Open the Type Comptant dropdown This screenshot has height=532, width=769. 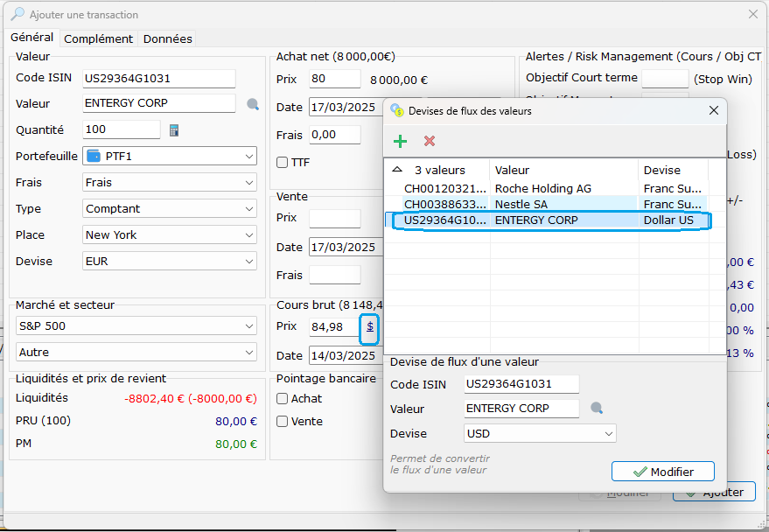pyautogui.click(x=170, y=208)
